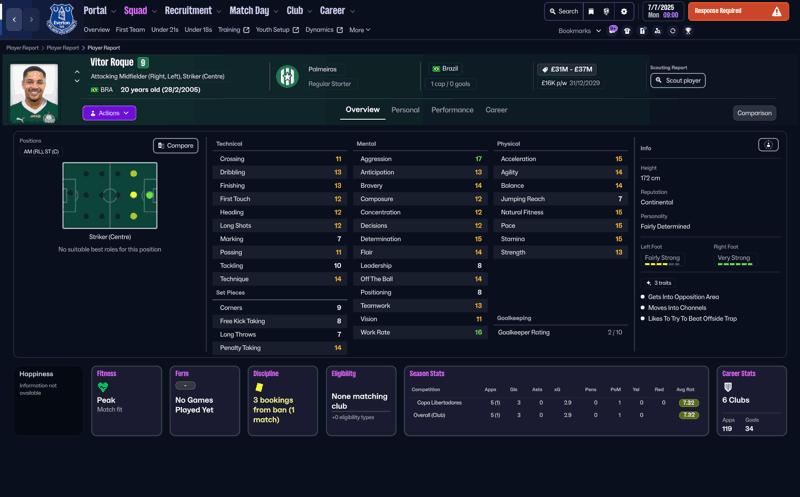Click the Response Required button

[x=738, y=11]
